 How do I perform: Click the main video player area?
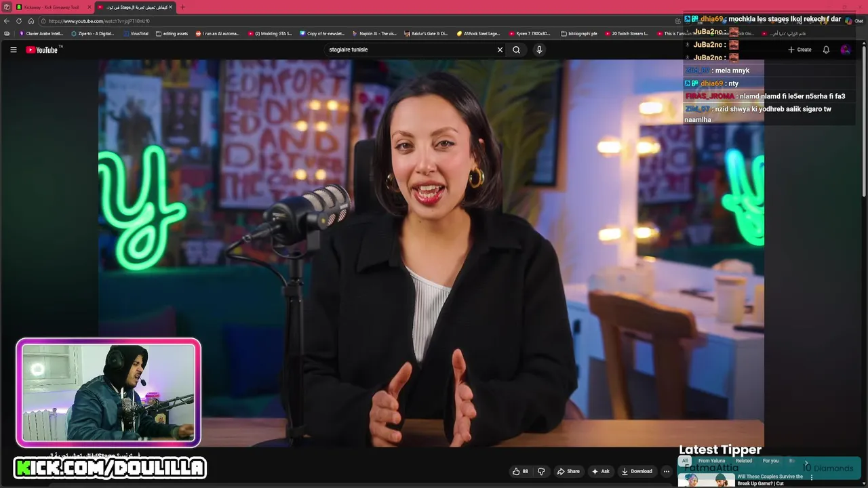click(x=431, y=252)
